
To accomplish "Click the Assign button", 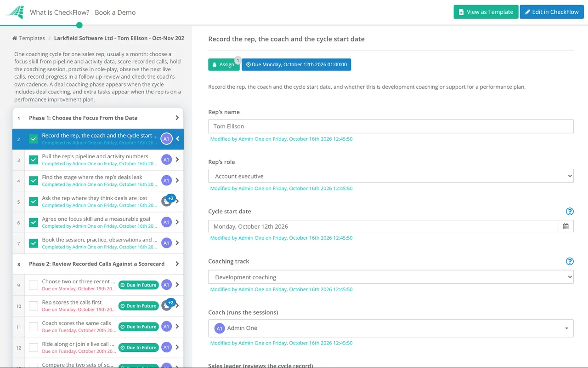I will [x=224, y=64].
